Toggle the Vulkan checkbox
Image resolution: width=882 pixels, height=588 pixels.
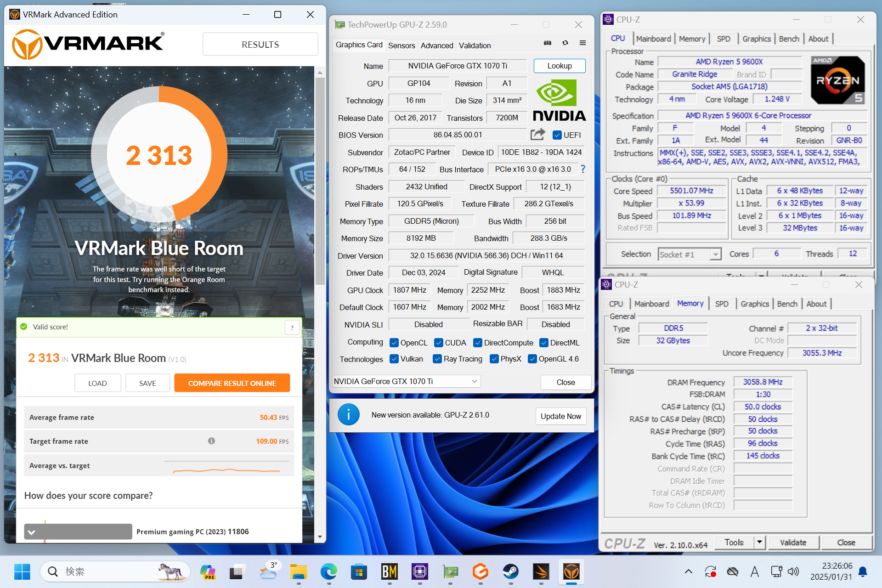[x=394, y=359]
